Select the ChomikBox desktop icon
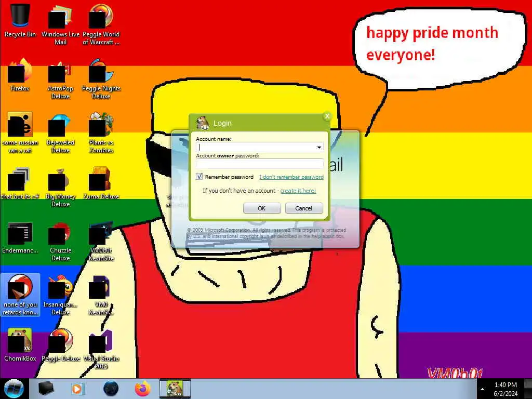Image resolution: width=532 pixels, height=399 pixels. [20, 345]
